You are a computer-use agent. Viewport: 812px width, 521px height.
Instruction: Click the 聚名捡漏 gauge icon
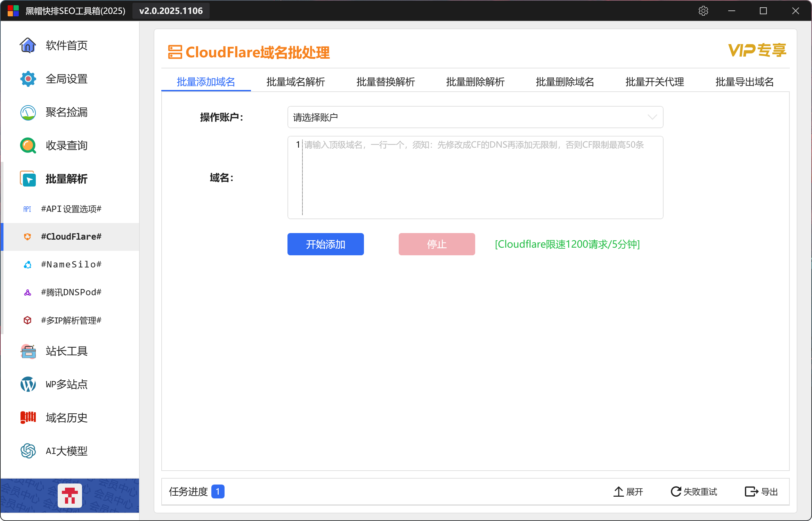pos(28,112)
